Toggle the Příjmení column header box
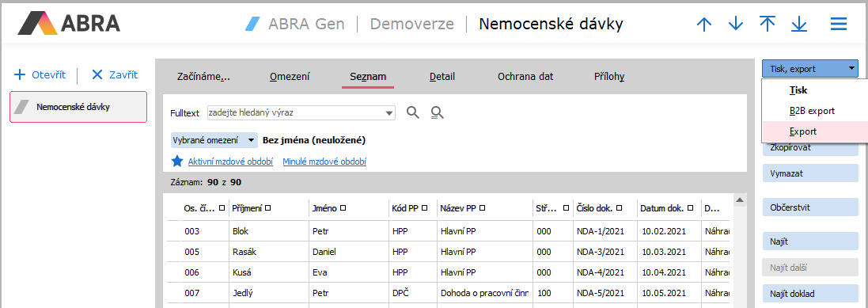Image resolution: width=868 pixels, height=308 pixels. 267,208
